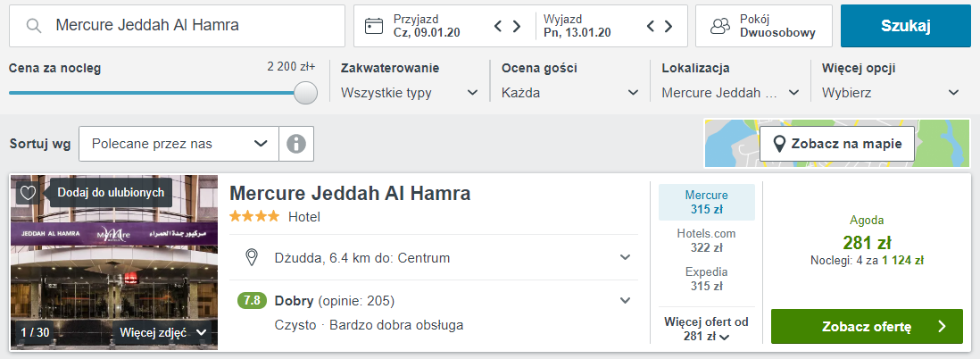980x359 pixels.
Task: Select the Hotels.com 322 zł offer
Action: click(706, 240)
